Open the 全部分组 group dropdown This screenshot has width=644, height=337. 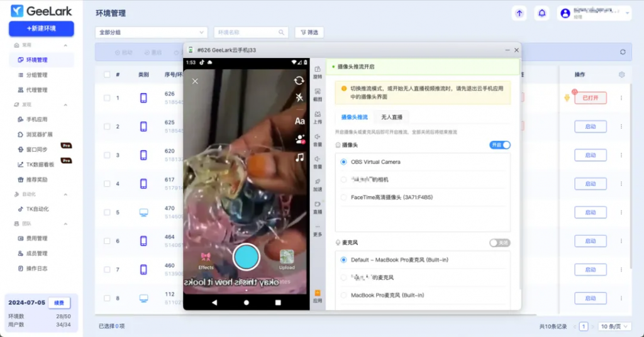point(151,32)
